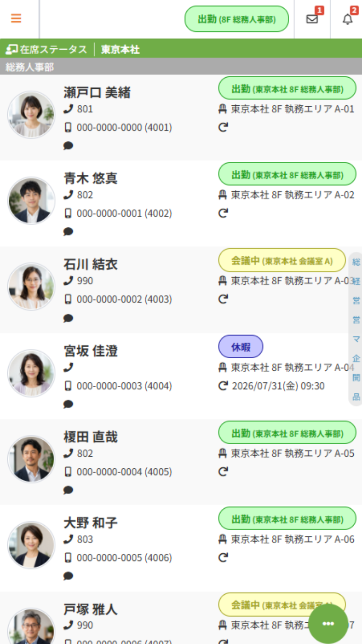
Task: Jump to 開 in side index
Action: coord(356,378)
